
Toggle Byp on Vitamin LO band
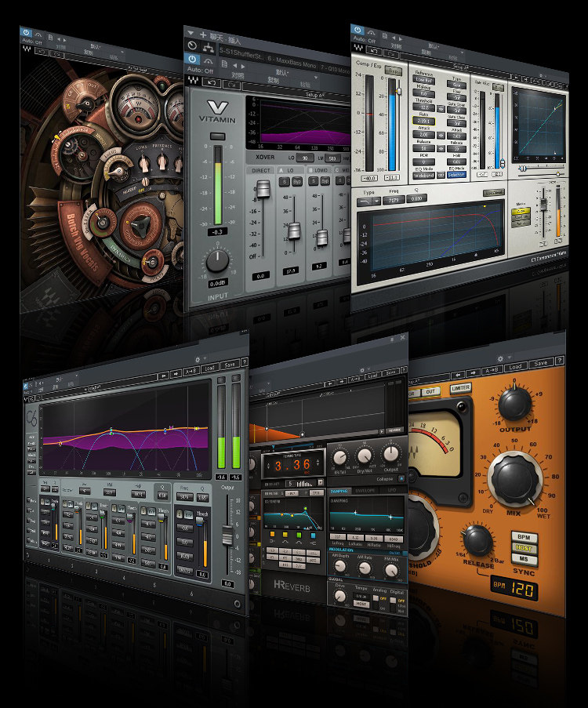(297, 182)
